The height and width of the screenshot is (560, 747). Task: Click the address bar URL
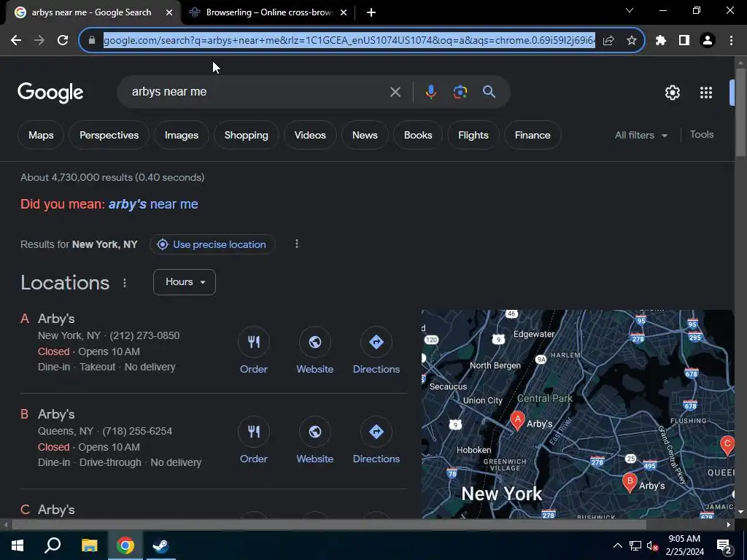point(349,41)
